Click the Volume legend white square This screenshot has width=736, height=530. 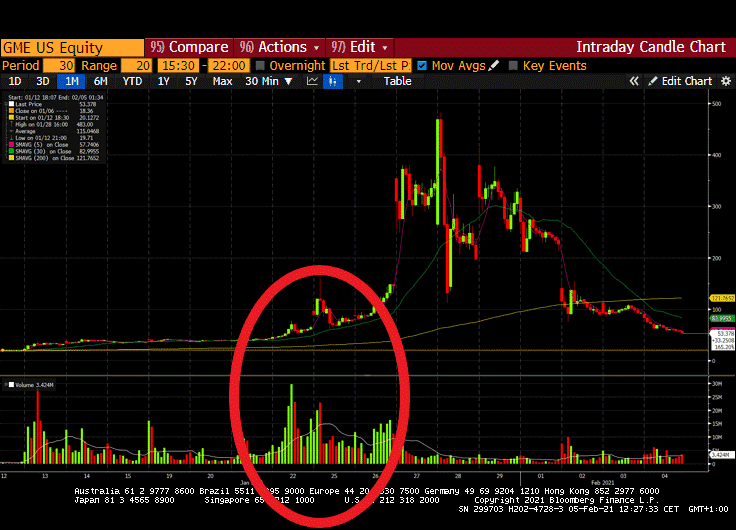point(11,385)
